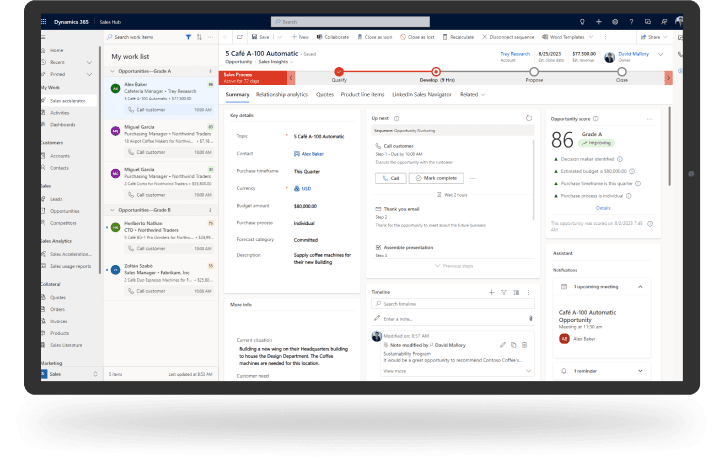The image size is (724, 462).
Task: Open the Quotes tab
Action: (325, 95)
